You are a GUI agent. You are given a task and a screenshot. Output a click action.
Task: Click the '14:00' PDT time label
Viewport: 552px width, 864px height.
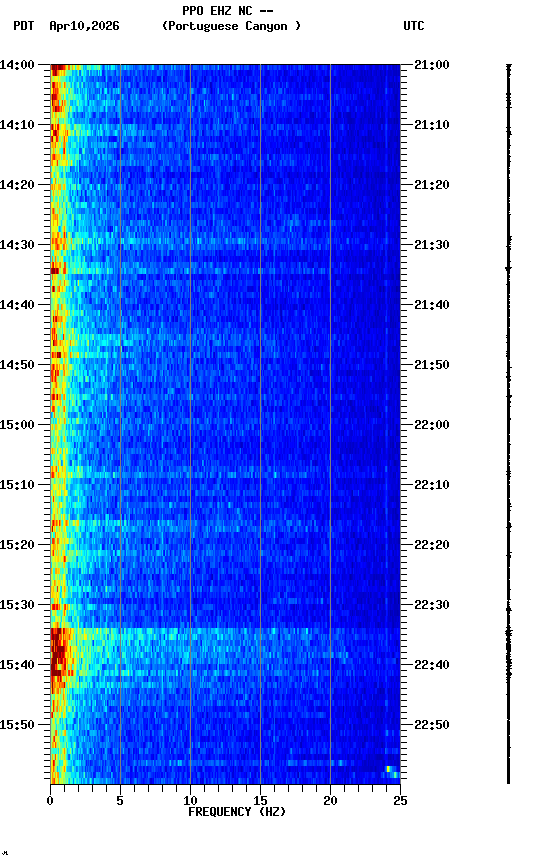coord(17,65)
